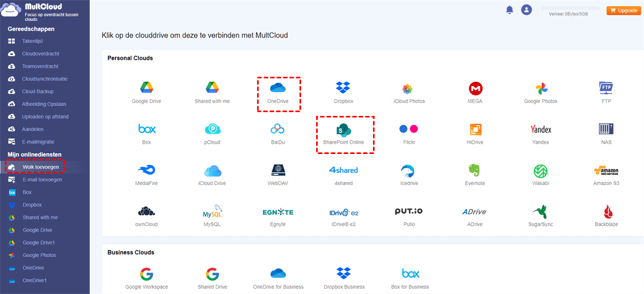
Task: Choose OneDrive for Business
Action: (x=278, y=274)
